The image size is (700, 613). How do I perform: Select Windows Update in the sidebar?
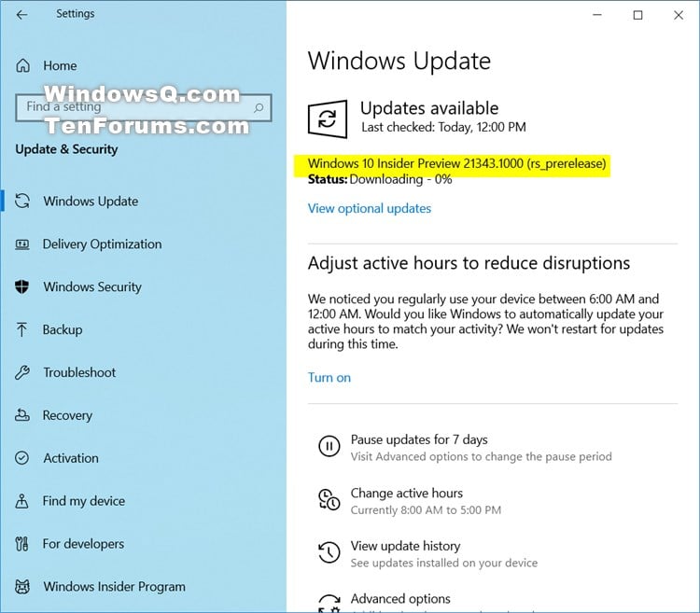pos(91,202)
